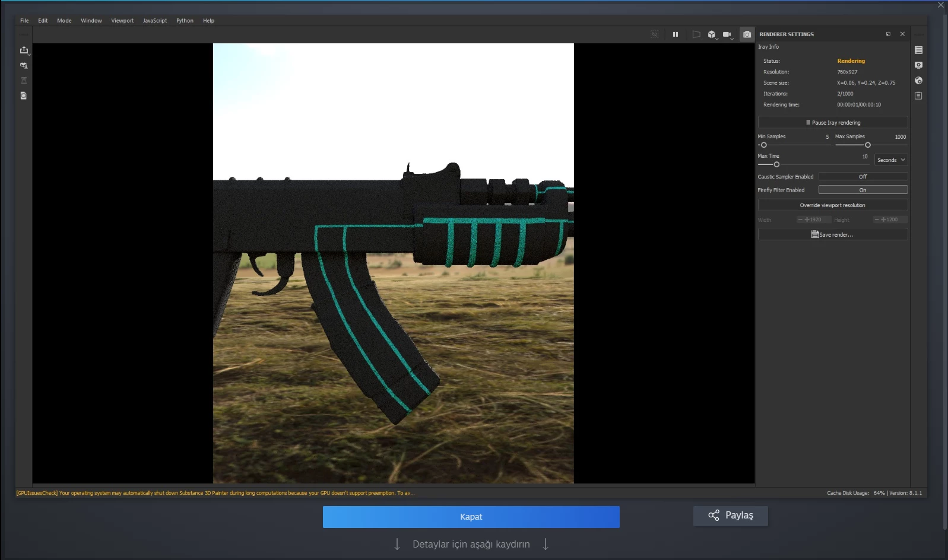Click Pause Iray rendering button
The height and width of the screenshot is (560, 948).
[833, 122]
